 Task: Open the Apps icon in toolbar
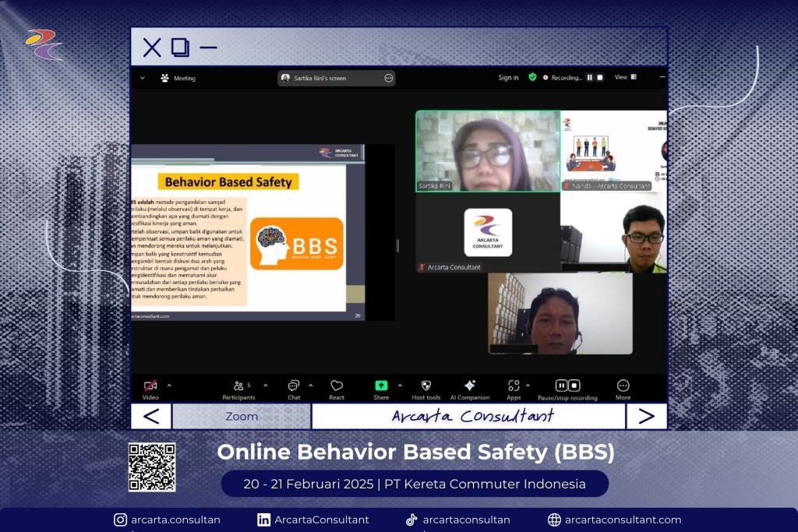tap(514, 386)
